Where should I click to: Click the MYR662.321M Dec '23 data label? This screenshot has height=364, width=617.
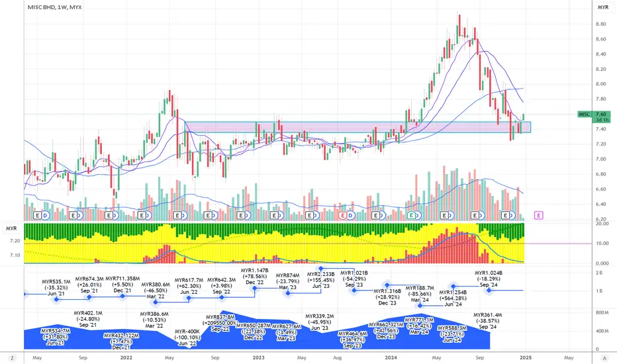click(386, 330)
